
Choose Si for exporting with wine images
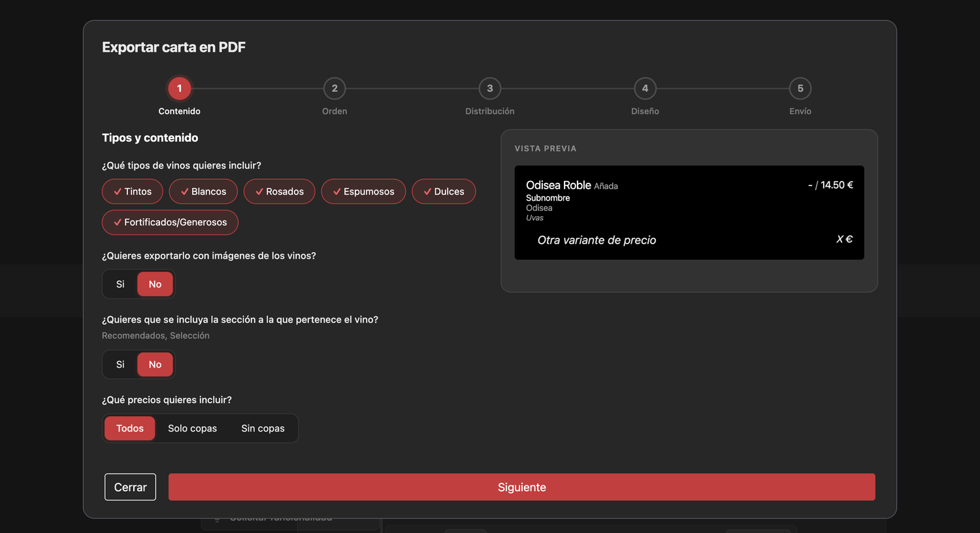point(120,284)
